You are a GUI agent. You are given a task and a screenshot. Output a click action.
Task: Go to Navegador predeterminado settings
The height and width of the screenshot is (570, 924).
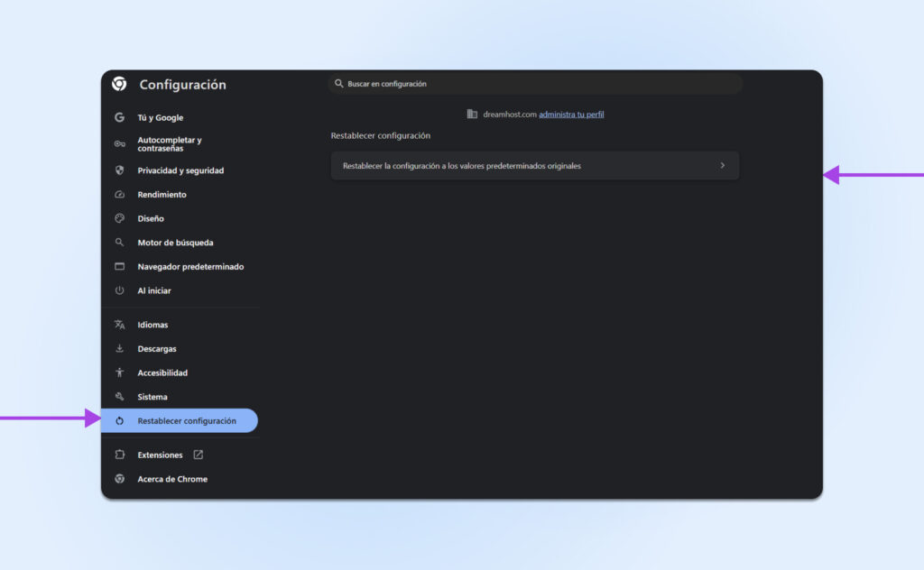190,267
